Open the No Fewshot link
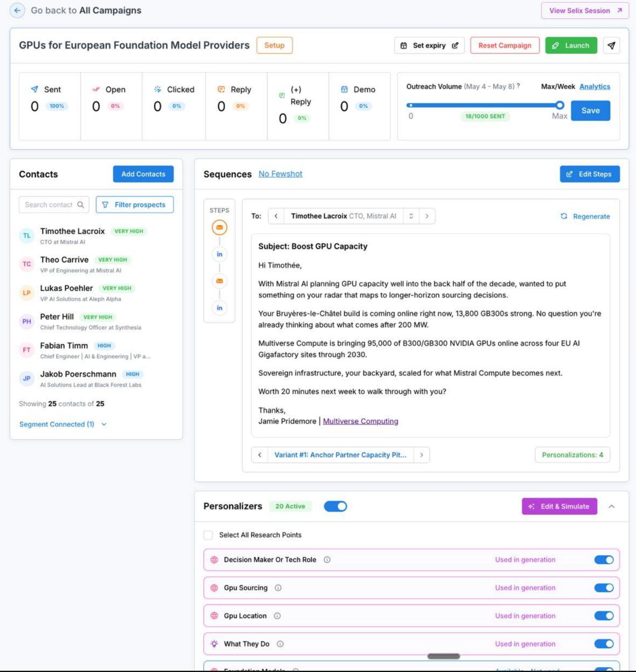 (x=280, y=174)
